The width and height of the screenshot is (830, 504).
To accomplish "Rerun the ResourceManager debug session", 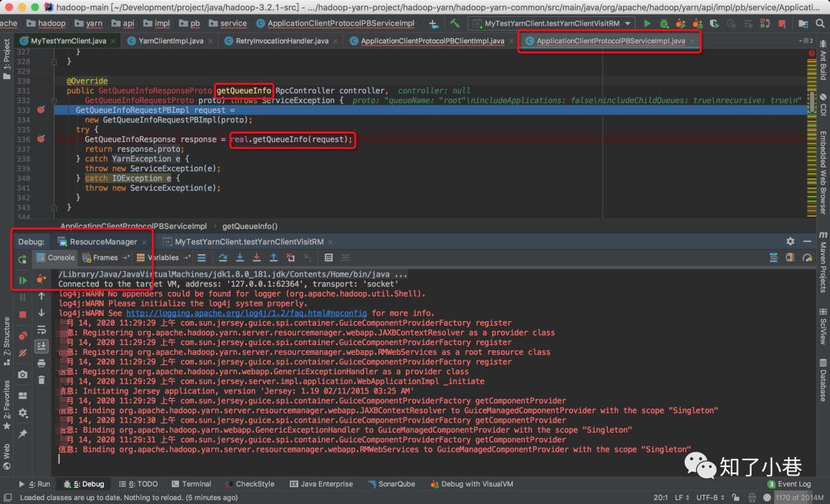I will click(23, 259).
